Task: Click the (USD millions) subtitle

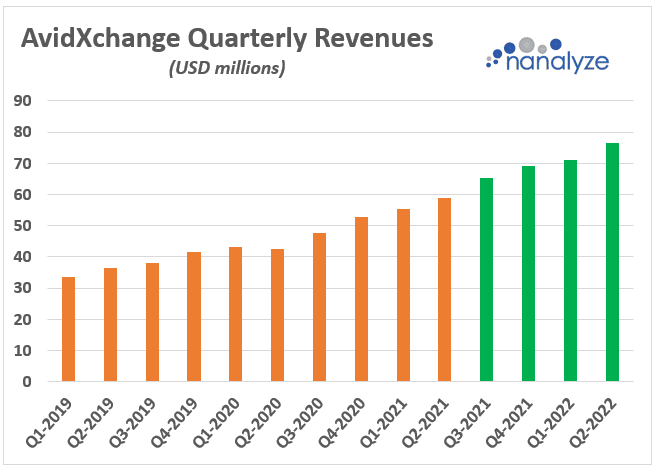Action: coord(227,68)
